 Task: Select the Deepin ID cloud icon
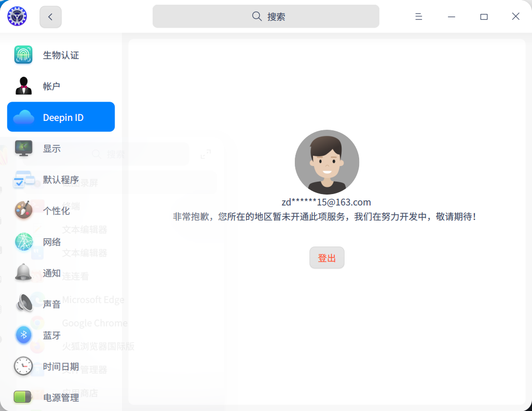pyautogui.click(x=23, y=116)
